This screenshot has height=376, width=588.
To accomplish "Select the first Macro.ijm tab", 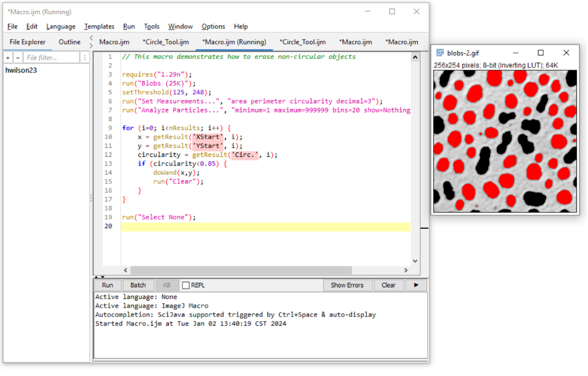I will pyautogui.click(x=115, y=42).
